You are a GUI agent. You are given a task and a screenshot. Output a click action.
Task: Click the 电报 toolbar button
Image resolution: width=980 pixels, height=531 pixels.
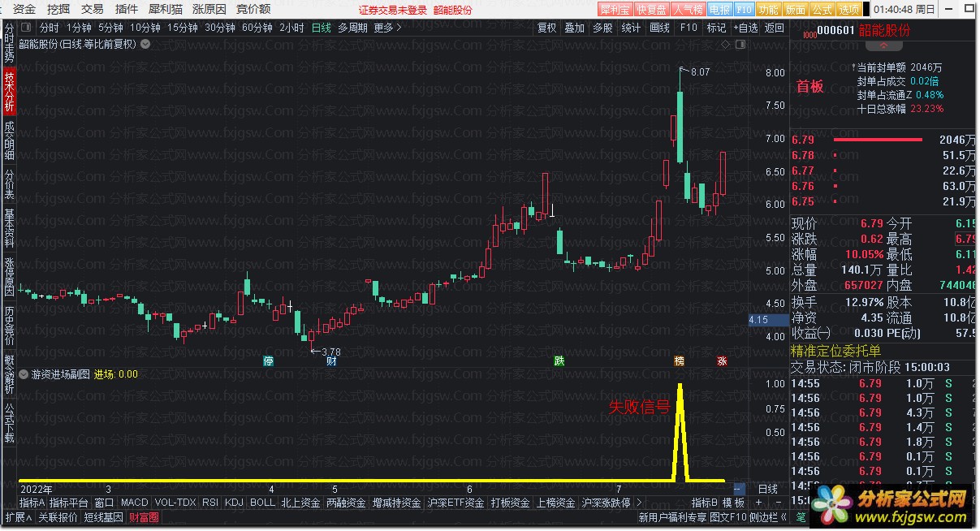click(719, 10)
